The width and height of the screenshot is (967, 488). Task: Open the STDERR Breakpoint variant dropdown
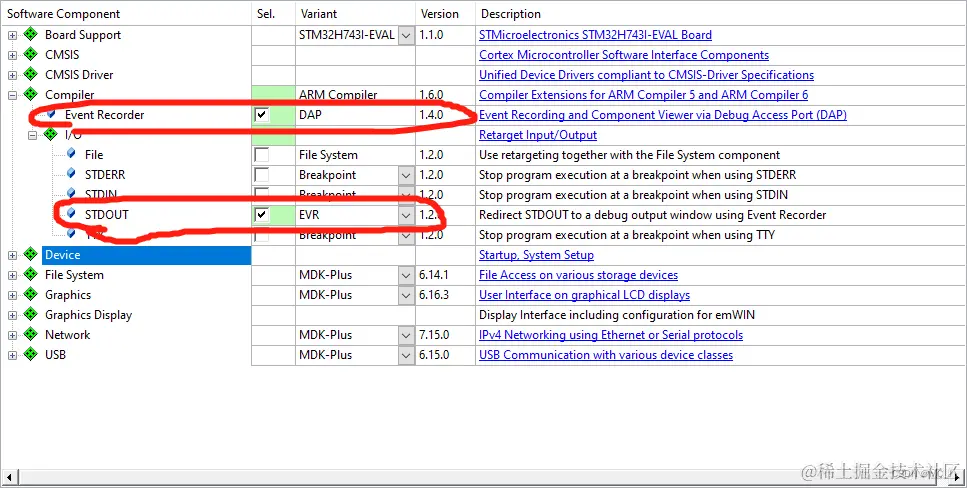coord(406,175)
